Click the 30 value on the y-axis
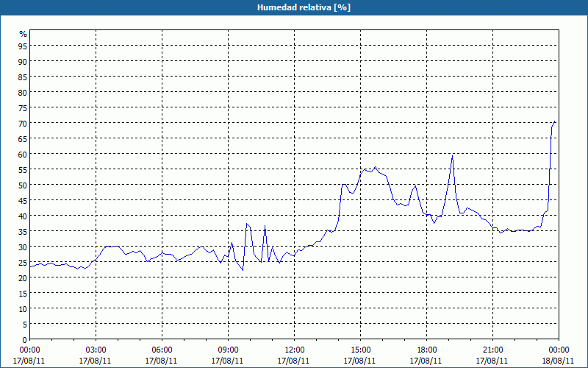 (23, 247)
